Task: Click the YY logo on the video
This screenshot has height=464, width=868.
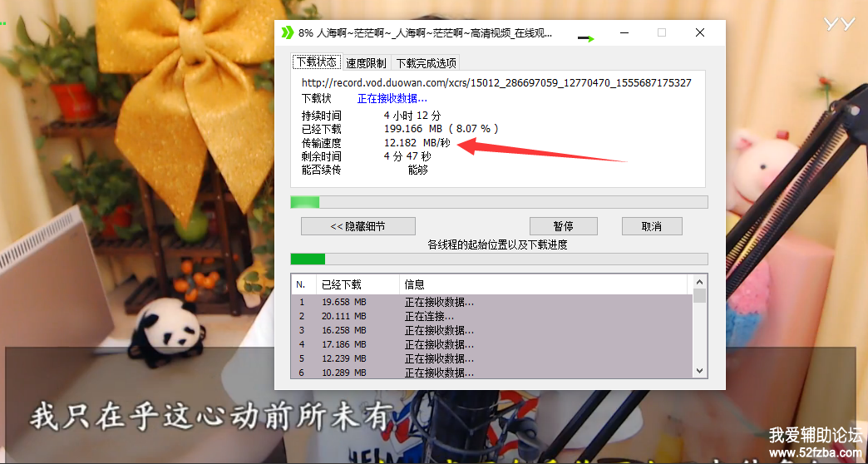Action: pos(839,24)
